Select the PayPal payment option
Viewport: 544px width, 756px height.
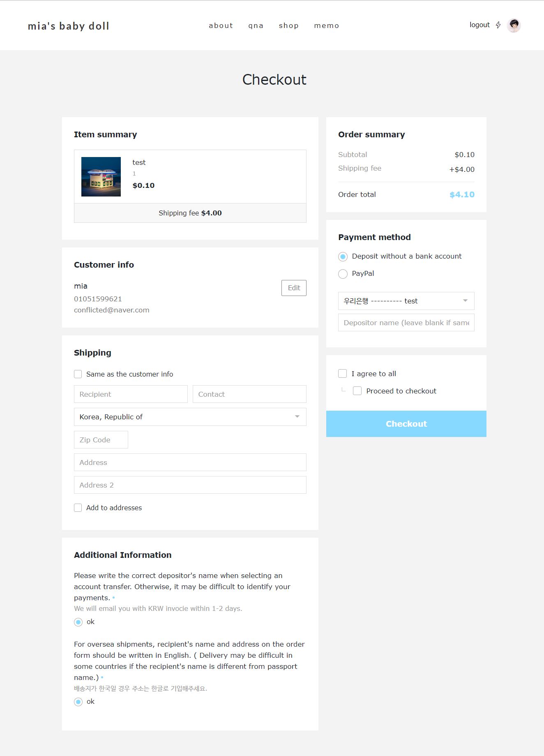pos(343,274)
